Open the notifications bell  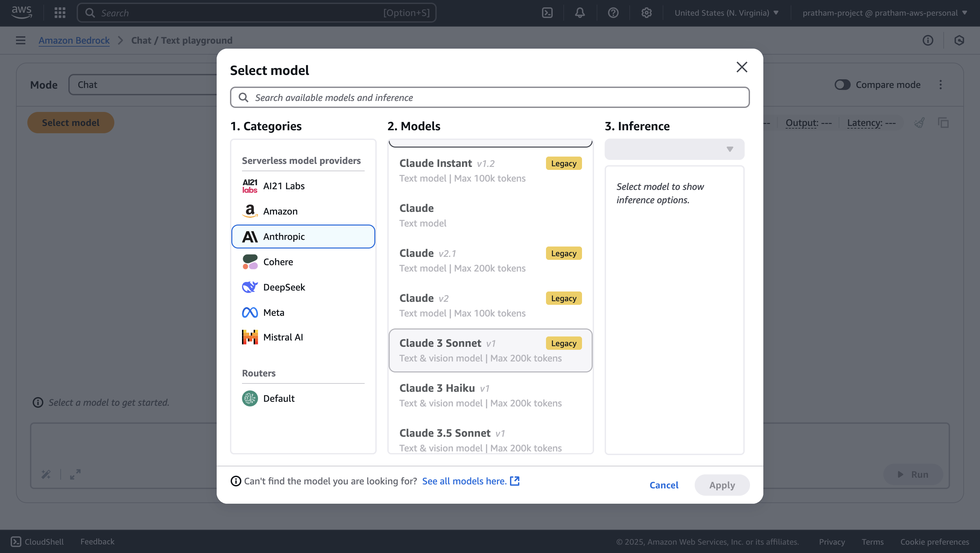point(580,13)
